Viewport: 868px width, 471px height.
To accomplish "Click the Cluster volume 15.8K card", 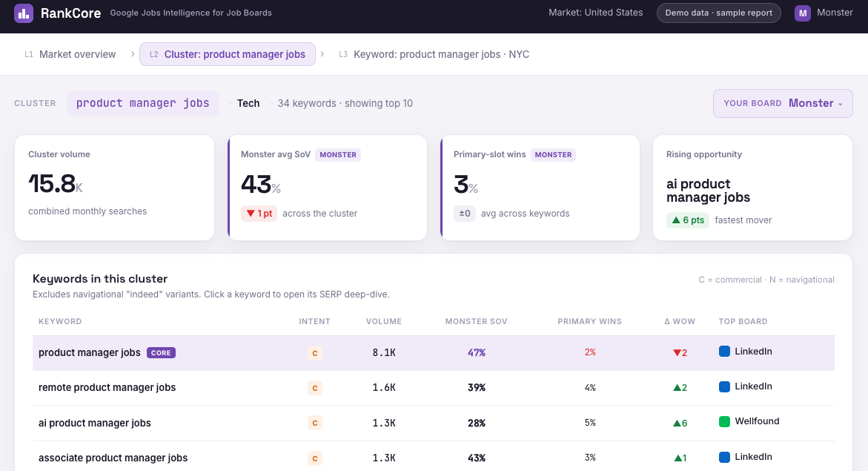I will 115,188.
